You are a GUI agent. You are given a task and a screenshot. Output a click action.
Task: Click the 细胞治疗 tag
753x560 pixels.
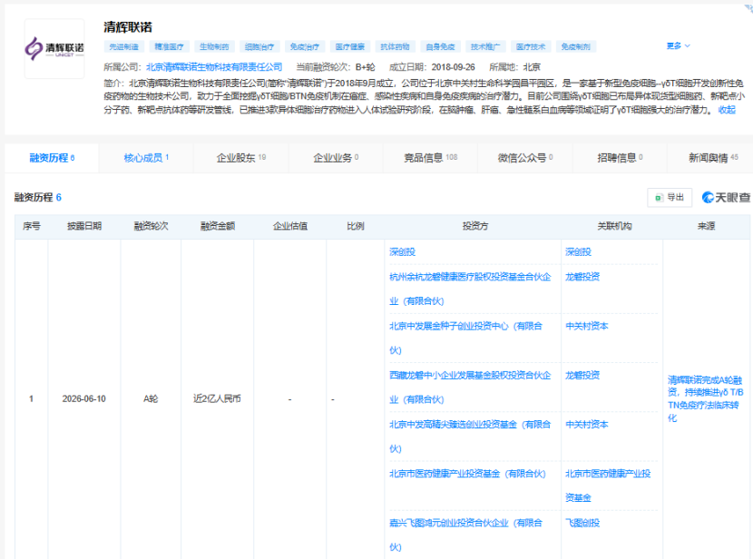[259, 46]
